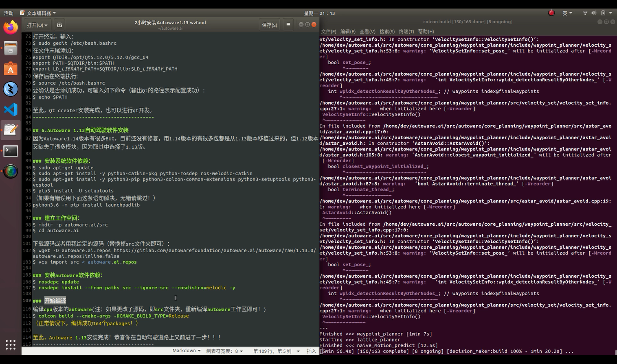The image size is (617, 364).
Task: Click '$ source /etc/bash.bashrc' line
Action: 69,83
